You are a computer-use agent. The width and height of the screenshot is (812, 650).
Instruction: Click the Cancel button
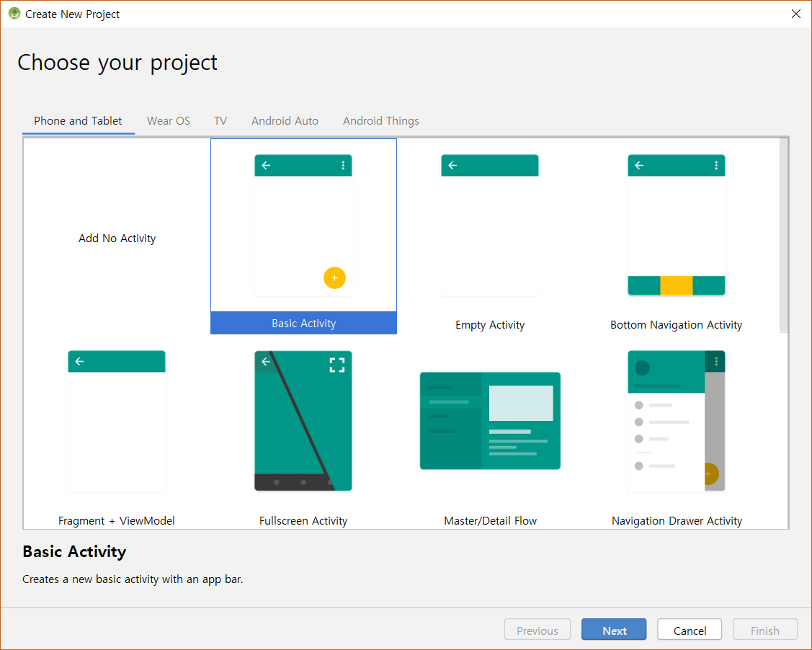coord(690,631)
